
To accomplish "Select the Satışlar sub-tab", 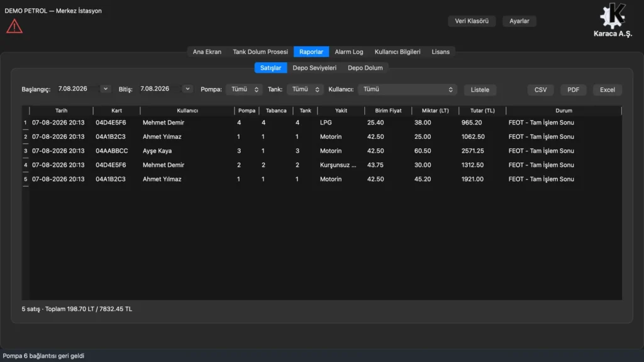I will [270, 68].
